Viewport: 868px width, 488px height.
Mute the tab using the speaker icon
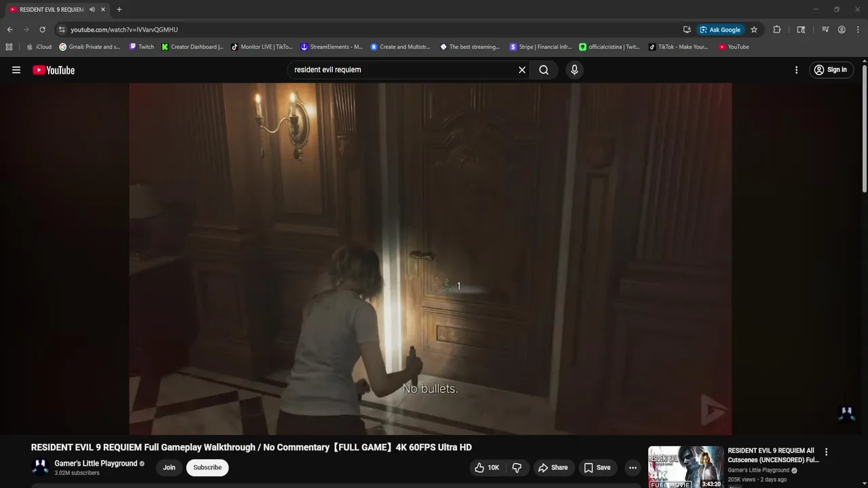tap(92, 9)
